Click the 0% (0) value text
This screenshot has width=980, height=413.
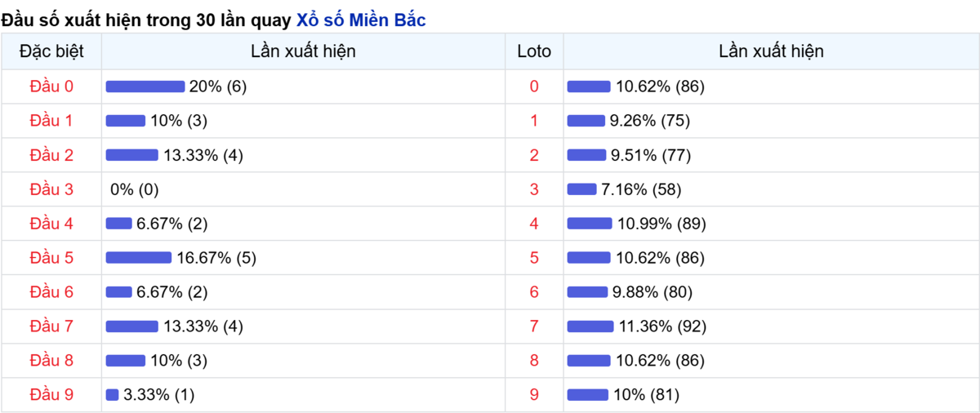click(x=134, y=189)
